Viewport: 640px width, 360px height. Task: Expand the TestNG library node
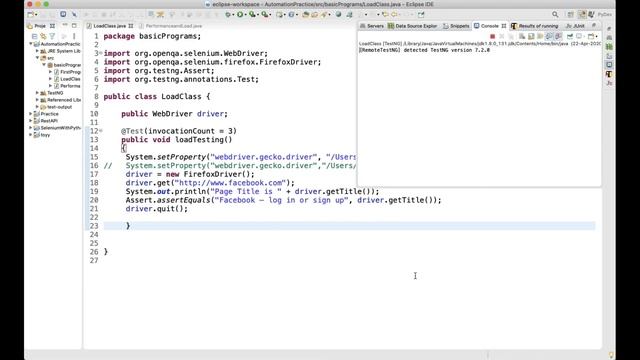pyautogui.click(x=37, y=93)
